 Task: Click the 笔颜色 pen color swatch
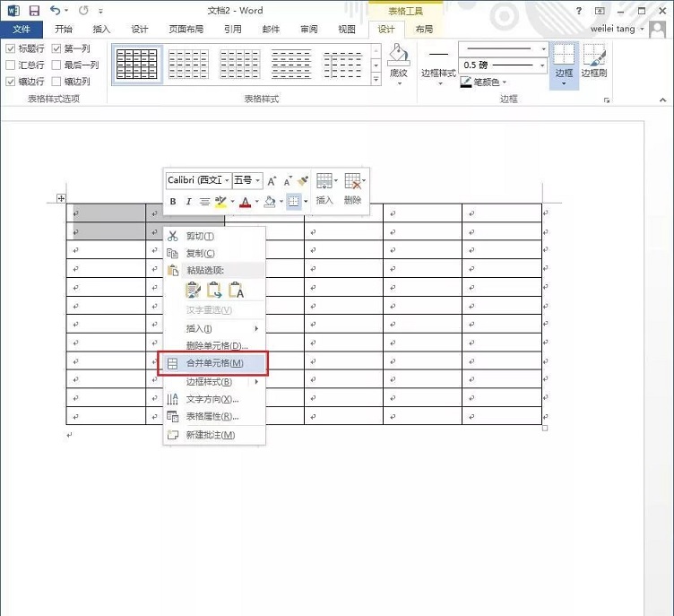click(467, 82)
